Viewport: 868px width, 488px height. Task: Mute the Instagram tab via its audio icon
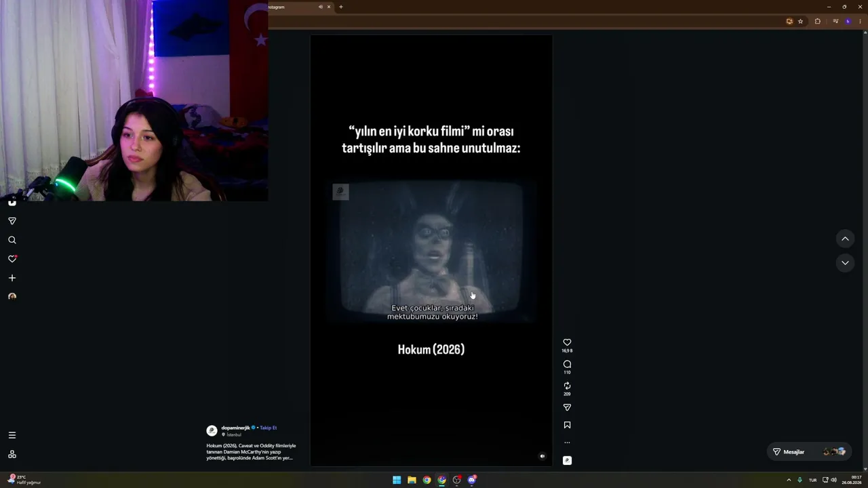point(321,7)
